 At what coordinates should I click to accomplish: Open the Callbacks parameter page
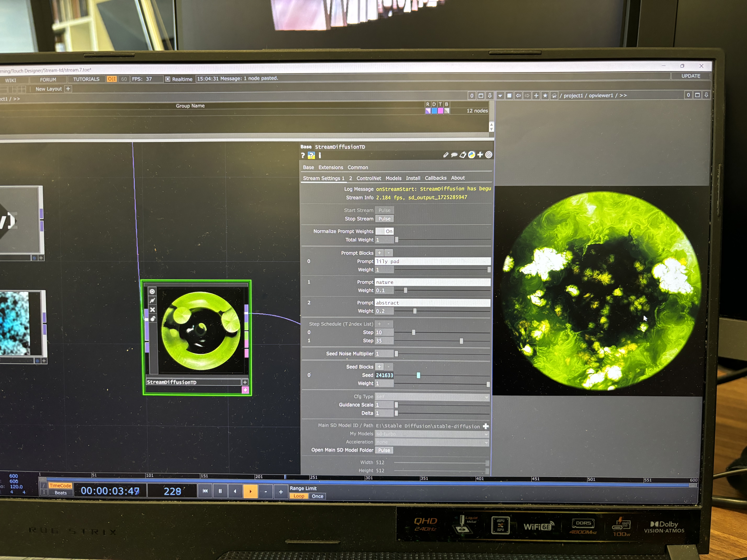tap(435, 178)
